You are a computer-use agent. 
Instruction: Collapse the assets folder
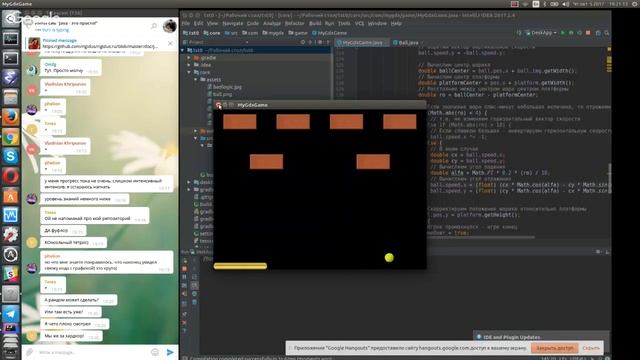point(196,80)
